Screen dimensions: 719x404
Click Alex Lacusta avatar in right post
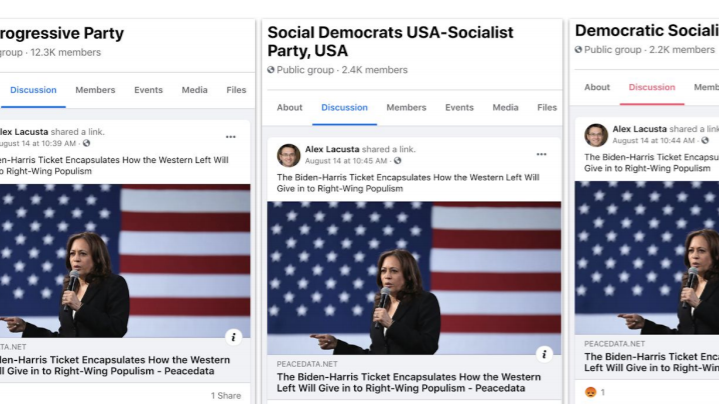(x=596, y=135)
